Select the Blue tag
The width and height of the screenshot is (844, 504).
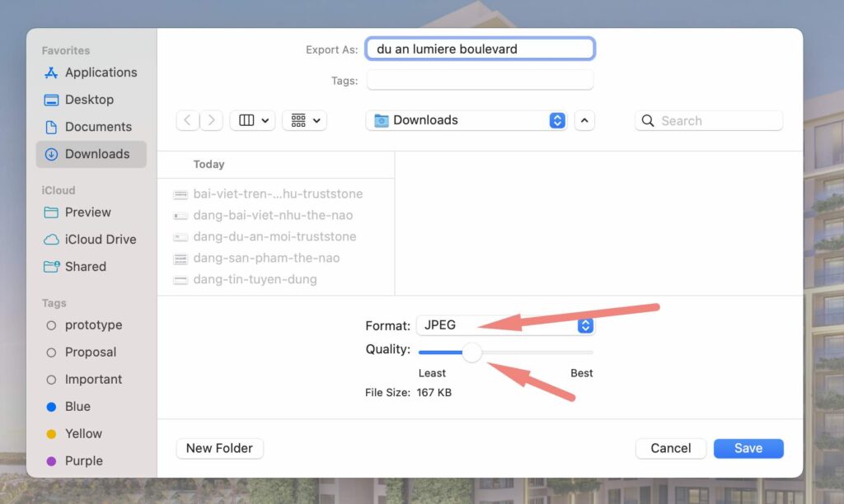(x=77, y=407)
